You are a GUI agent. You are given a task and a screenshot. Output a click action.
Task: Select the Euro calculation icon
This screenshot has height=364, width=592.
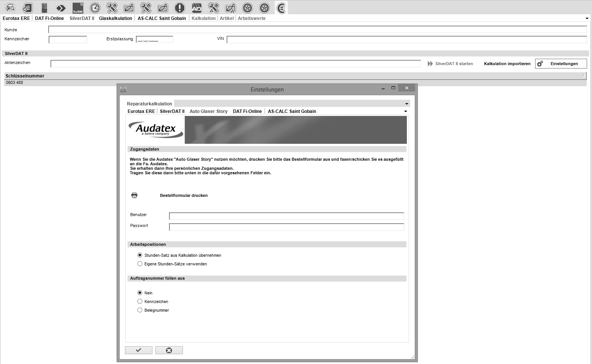click(281, 8)
